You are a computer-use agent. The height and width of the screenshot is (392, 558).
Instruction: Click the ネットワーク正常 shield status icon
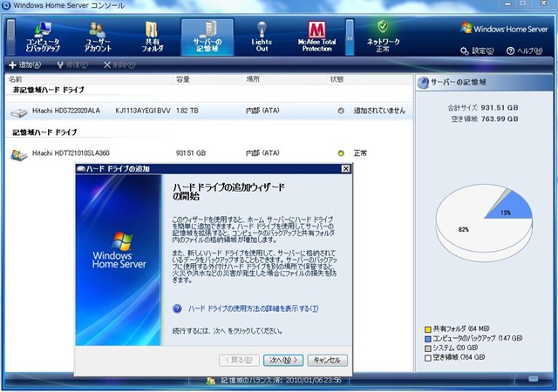[383, 26]
